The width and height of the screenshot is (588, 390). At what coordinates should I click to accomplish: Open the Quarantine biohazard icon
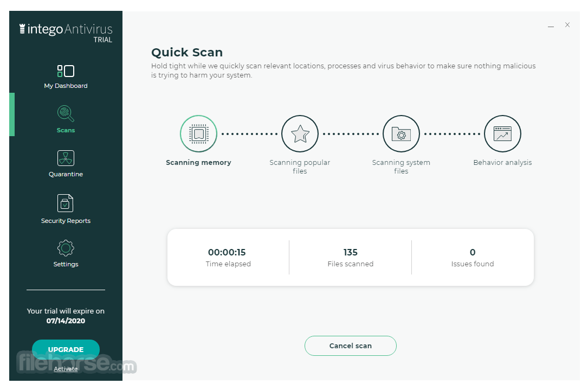pyautogui.click(x=66, y=158)
